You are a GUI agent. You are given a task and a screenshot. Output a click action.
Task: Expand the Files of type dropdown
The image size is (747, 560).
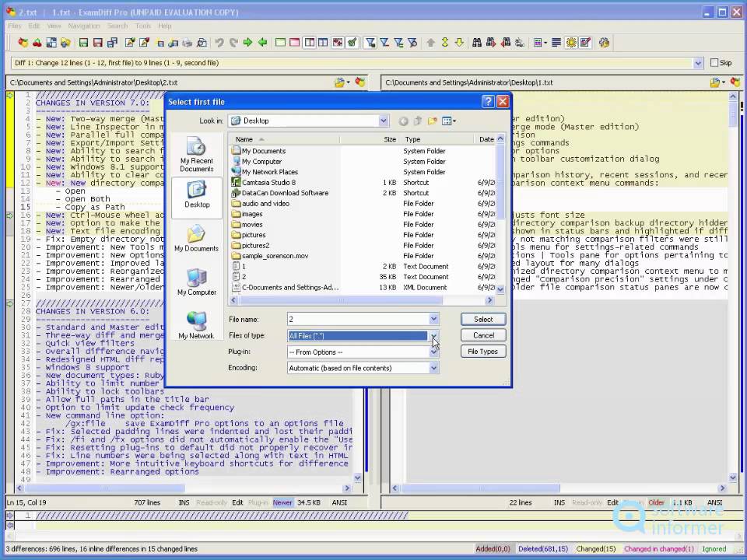click(433, 336)
